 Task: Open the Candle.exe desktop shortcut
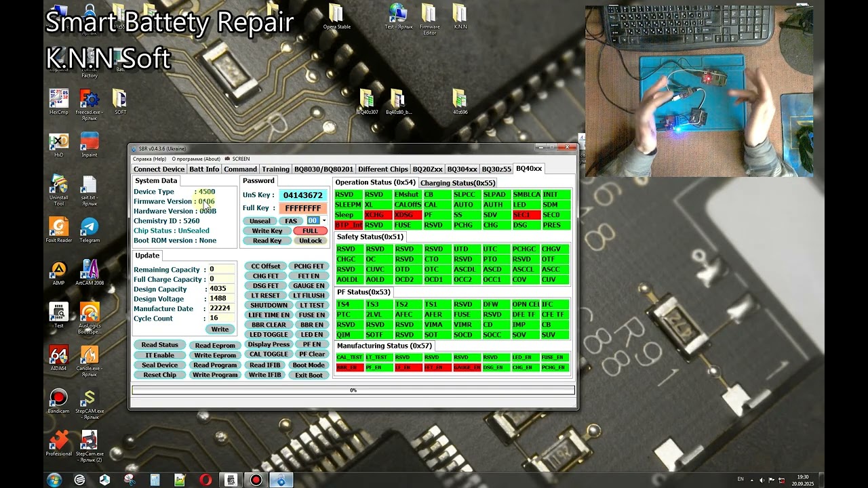click(x=90, y=361)
